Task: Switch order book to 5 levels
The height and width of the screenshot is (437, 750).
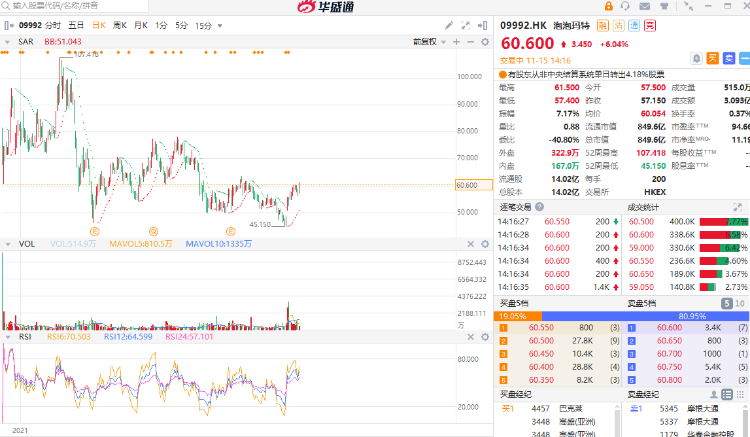Action: [727, 304]
